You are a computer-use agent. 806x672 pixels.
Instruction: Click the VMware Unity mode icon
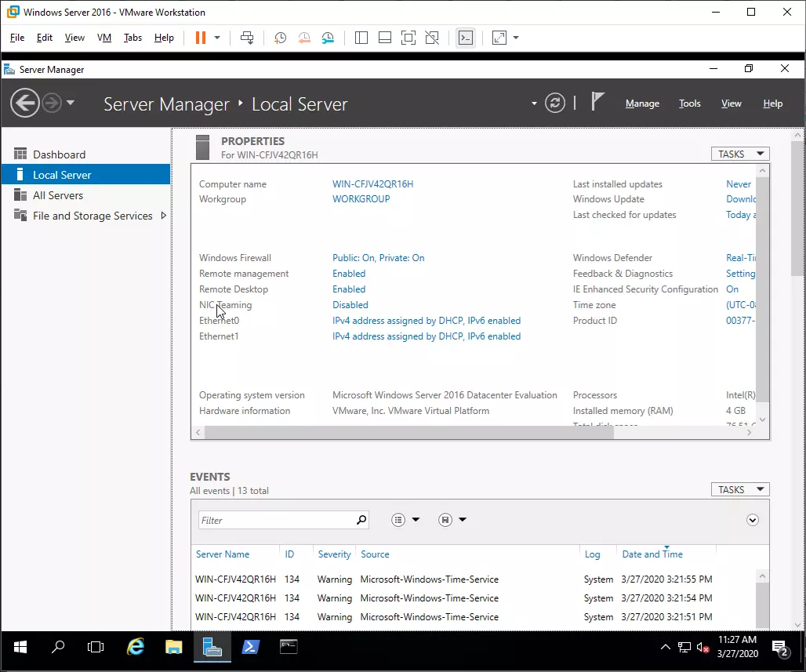coord(432,38)
